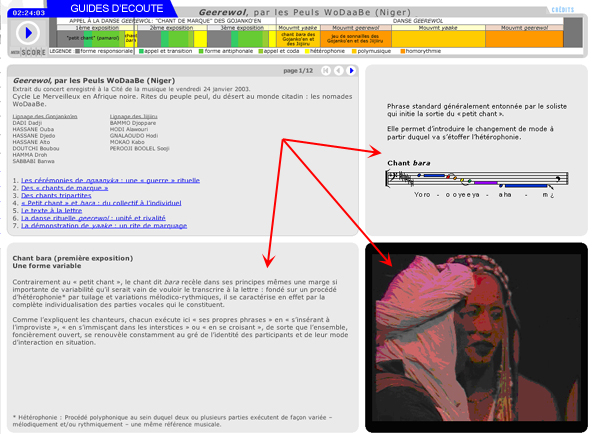
Task: Click the name GNALAOUDO Hodi
Action: [x=134, y=135]
